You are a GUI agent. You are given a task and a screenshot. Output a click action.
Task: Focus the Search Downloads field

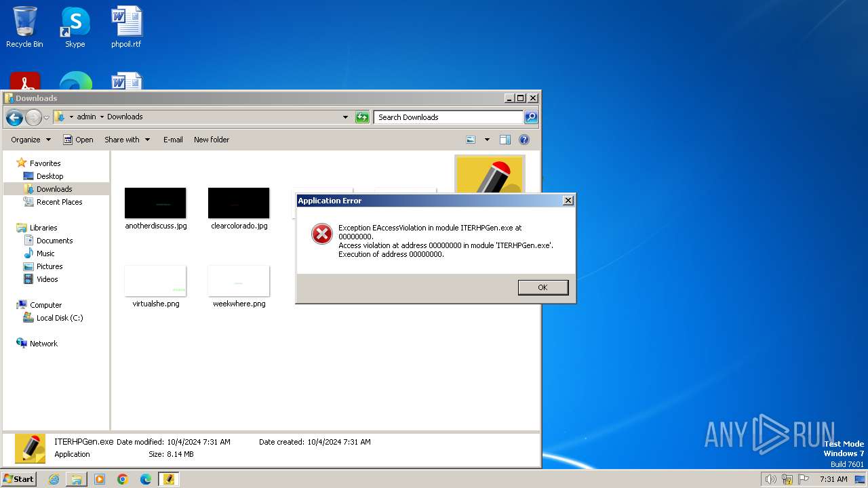[x=448, y=117]
